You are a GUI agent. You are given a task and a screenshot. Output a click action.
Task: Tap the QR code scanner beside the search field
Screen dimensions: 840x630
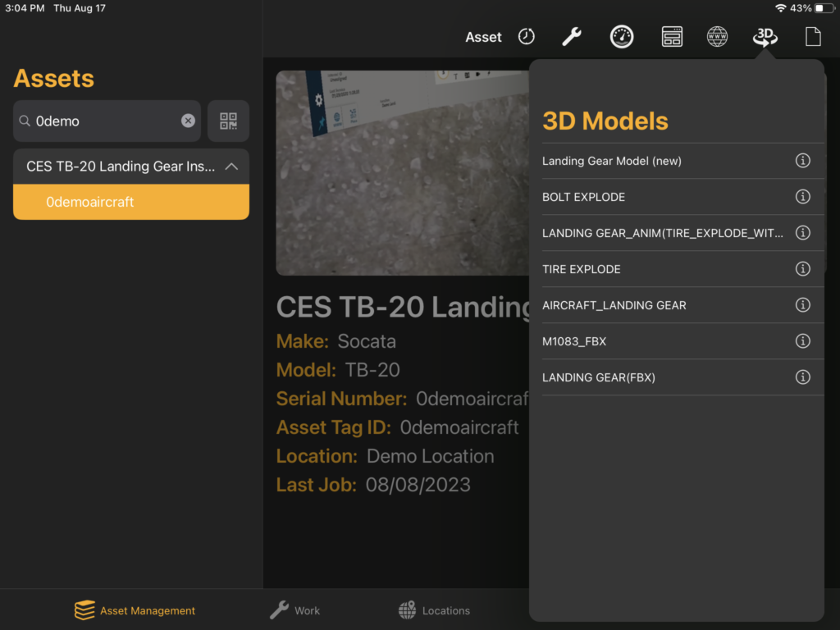coord(227,121)
